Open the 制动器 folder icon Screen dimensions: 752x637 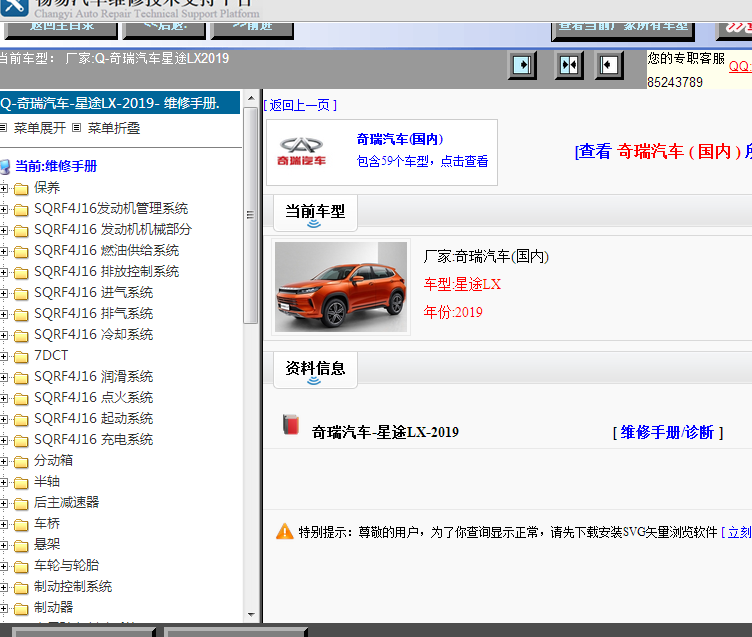coord(21,609)
